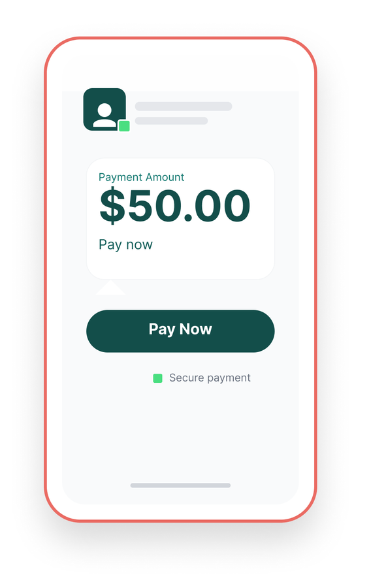Viewport: 369px width, 588px height.
Task: Select the white person silhouette in avatar
Action: [x=104, y=115]
